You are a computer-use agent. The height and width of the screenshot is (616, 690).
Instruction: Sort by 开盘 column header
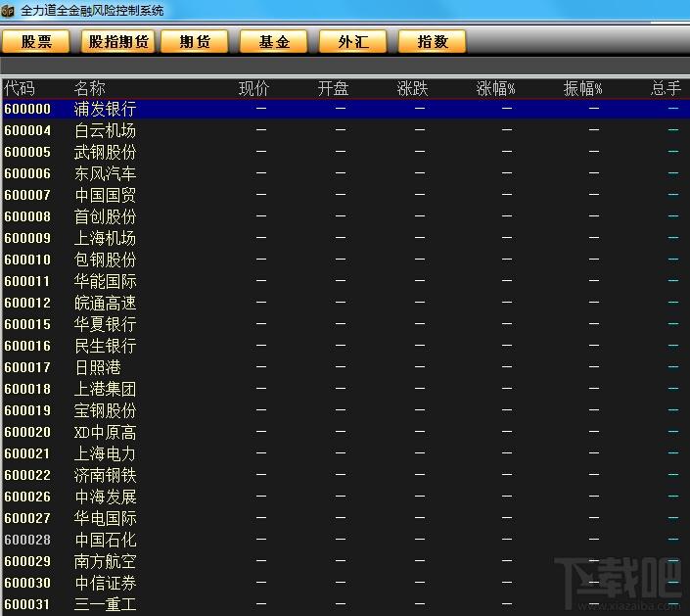(333, 88)
